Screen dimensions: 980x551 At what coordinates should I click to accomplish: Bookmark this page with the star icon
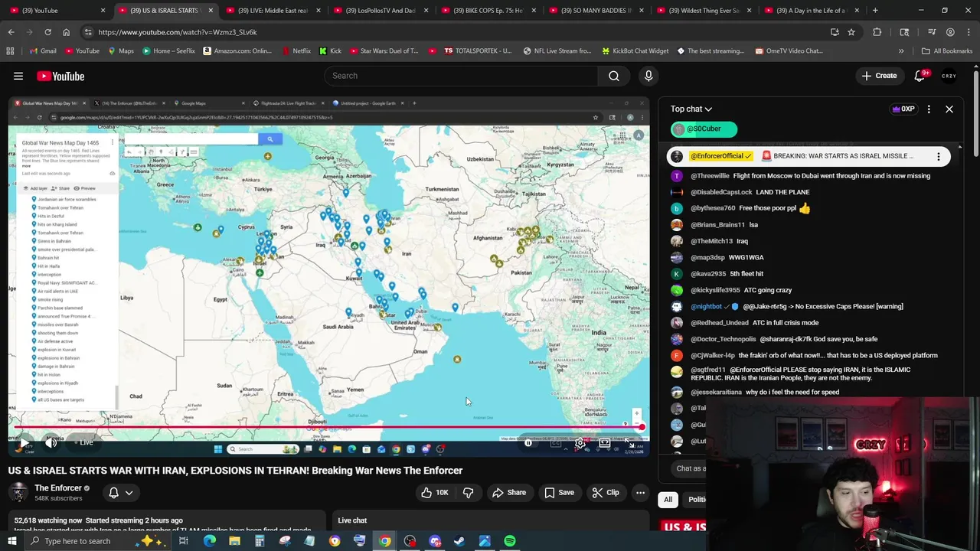point(851,32)
